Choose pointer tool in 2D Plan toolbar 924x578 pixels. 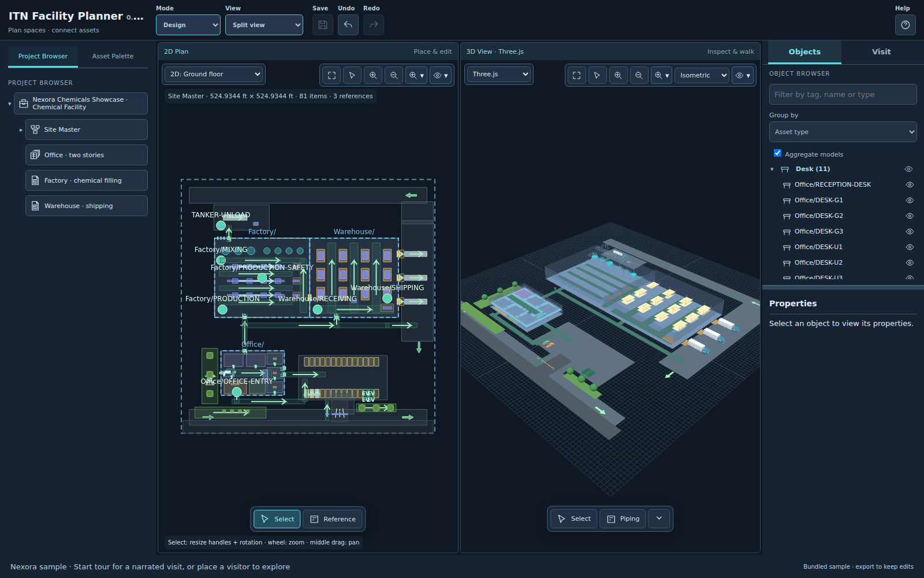[x=352, y=75]
